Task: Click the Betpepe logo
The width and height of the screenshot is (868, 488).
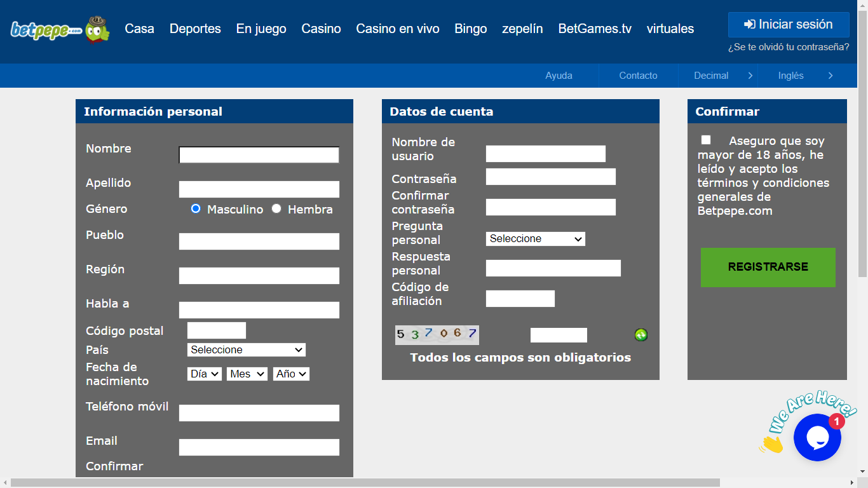Action: click(x=60, y=29)
